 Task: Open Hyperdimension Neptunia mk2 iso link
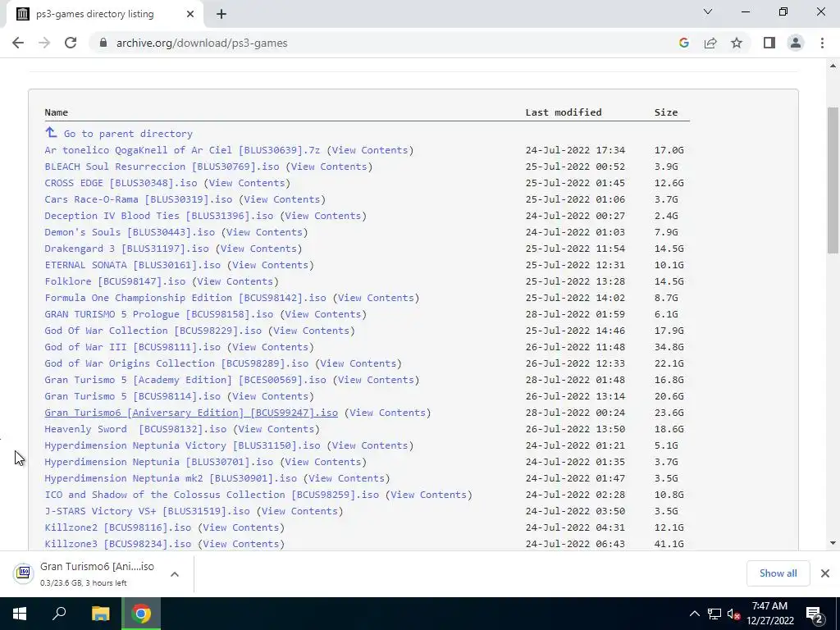[x=171, y=478]
